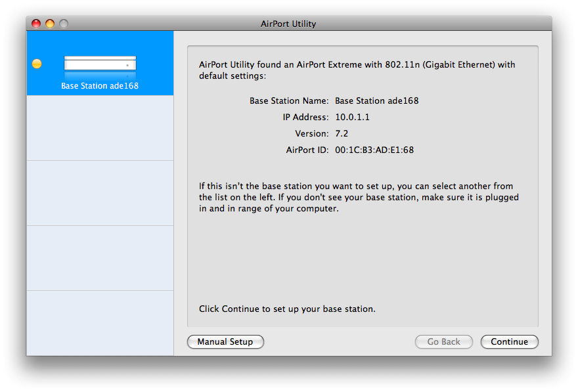
Task: Minimize the window with the yellow button
Action: point(50,24)
